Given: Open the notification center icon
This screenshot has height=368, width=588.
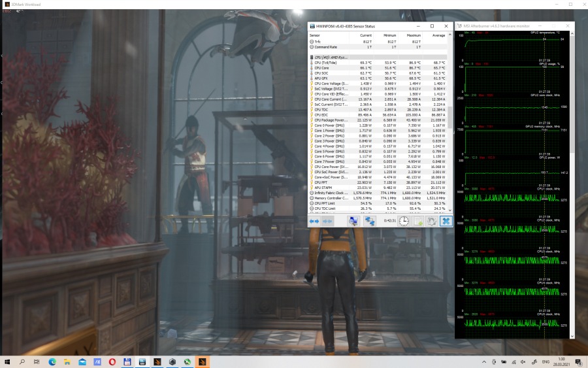Looking at the screenshot, I should coord(579,362).
